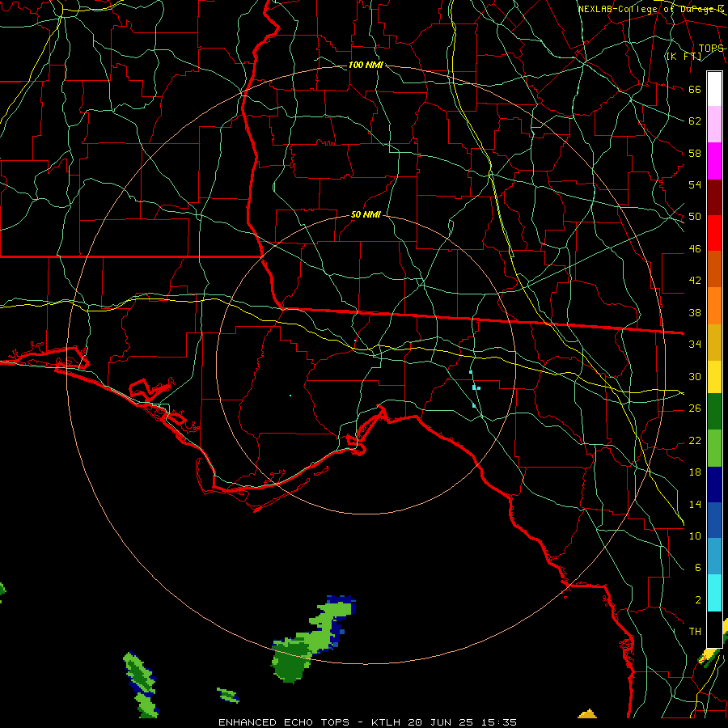Click the "6" scale value
728x728 pixels.
pos(697,568)
